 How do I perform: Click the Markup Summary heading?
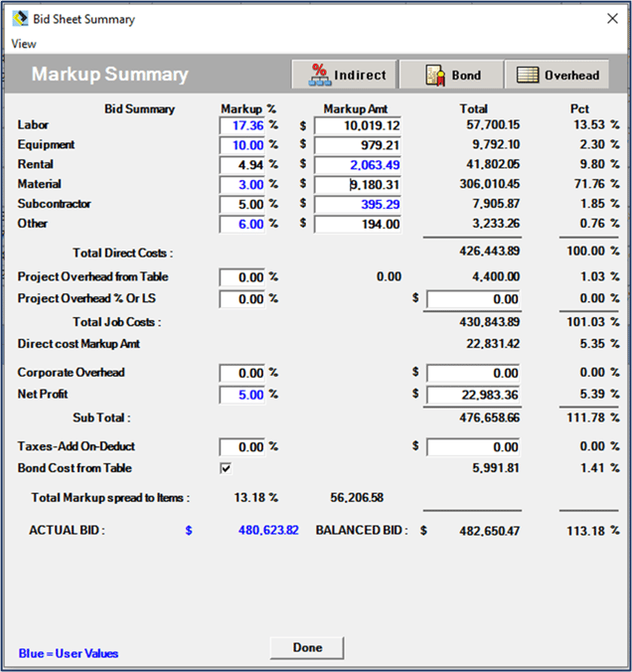[109, 75]
